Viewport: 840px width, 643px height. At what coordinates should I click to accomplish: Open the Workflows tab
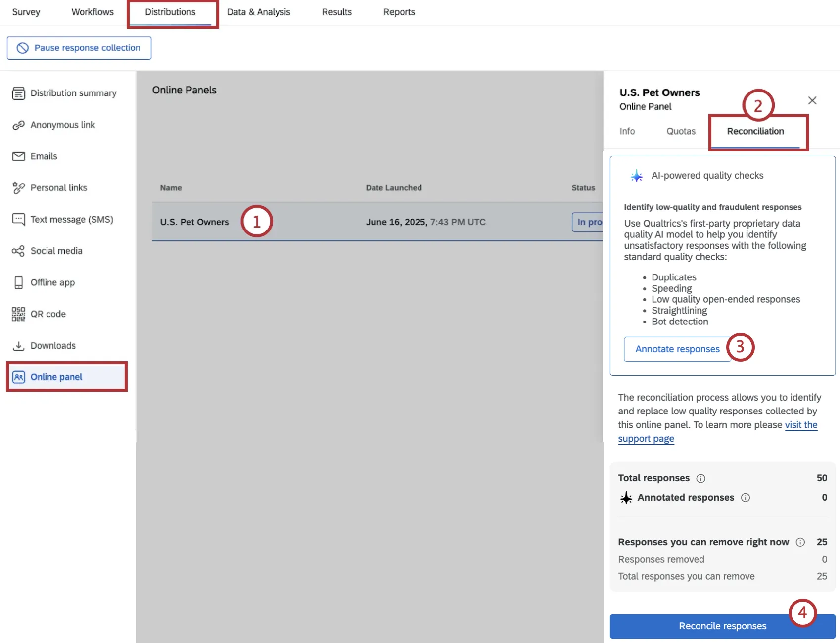click(93, 12)
